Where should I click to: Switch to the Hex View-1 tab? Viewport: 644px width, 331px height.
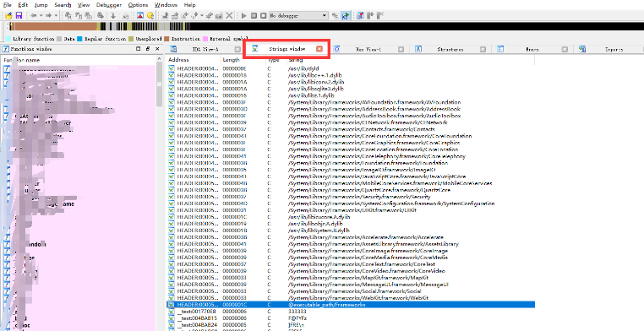click(368, 49)
